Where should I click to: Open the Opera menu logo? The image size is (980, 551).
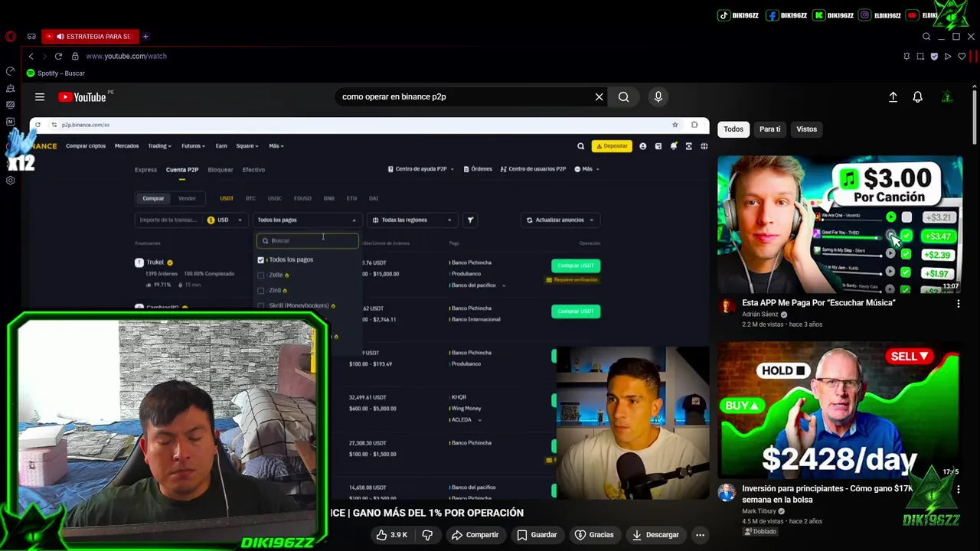(x=10, y=36)
